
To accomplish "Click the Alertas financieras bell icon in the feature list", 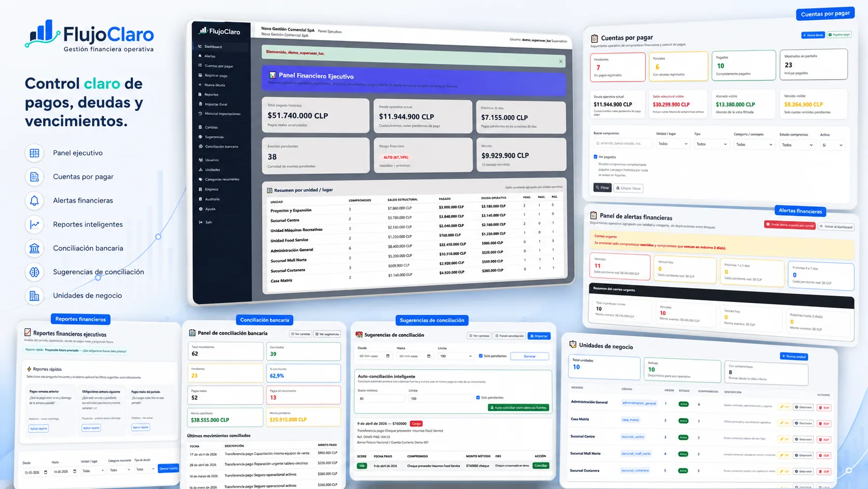I will tap(34, 201).
